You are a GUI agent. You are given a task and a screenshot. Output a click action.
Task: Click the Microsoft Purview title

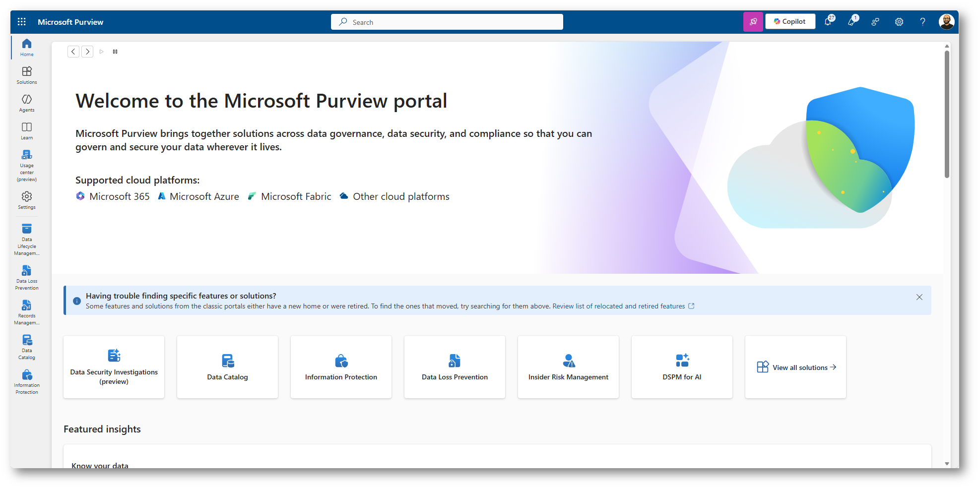click(70, 22)
